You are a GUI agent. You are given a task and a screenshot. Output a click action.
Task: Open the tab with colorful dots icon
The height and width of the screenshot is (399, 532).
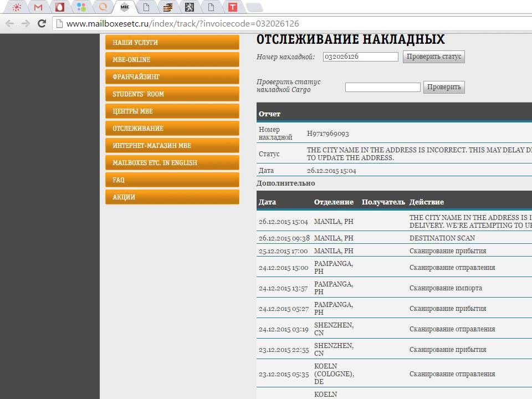[81, 7]
